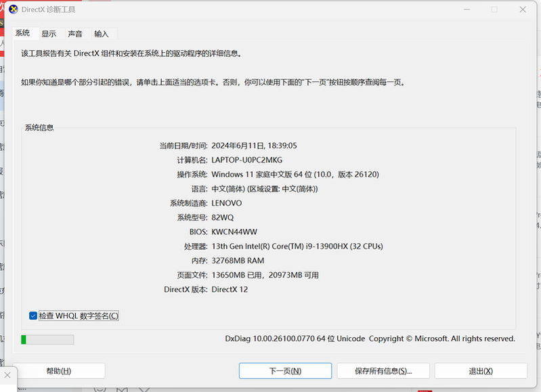The height and width of the screenshot is (392, 541).
Task: Click the 系统 tab
Action: pyautogui.click(x=23, y=33)
